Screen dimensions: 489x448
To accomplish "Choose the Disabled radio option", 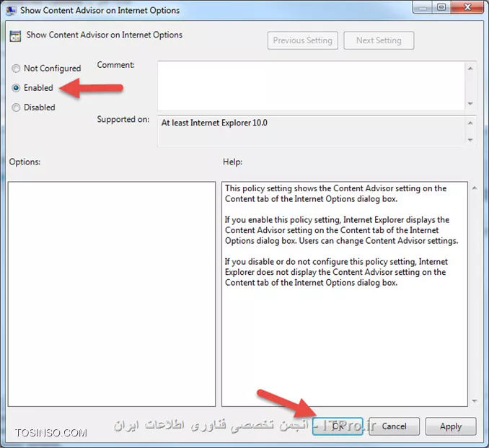I will pos(16,107).
